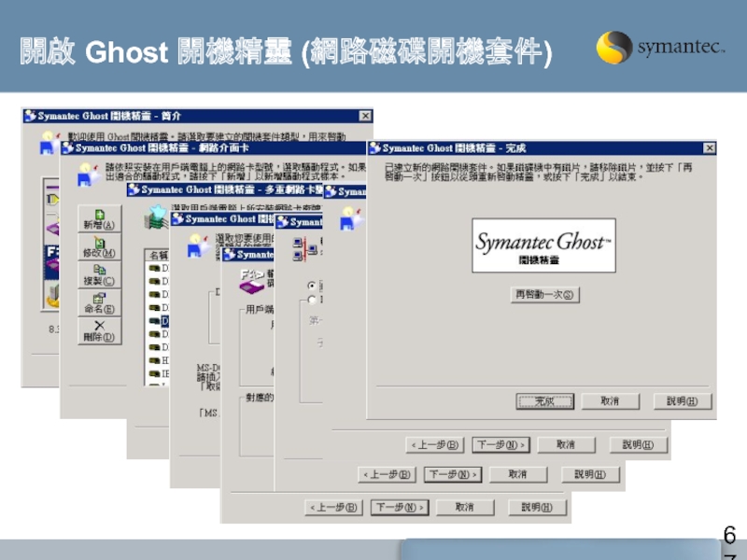Select the driver list row starting with H

point(159,360)
